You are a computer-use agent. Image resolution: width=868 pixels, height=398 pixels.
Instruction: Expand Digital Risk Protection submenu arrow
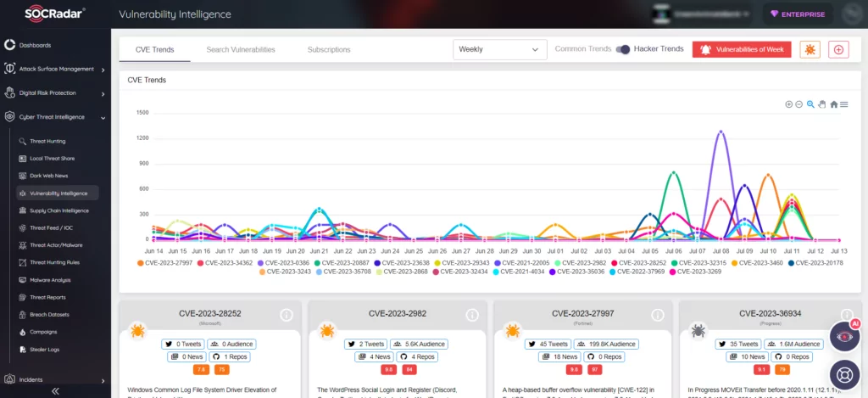click(x=103, y=93)
